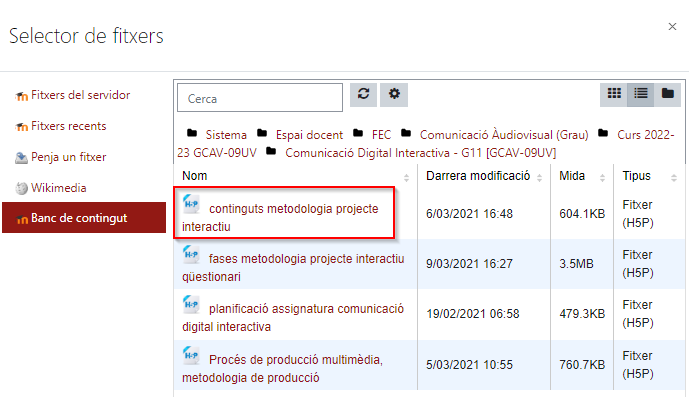Open repository settings gear icon
Viewport: 689px width, 397px height.
click(394, 94)
